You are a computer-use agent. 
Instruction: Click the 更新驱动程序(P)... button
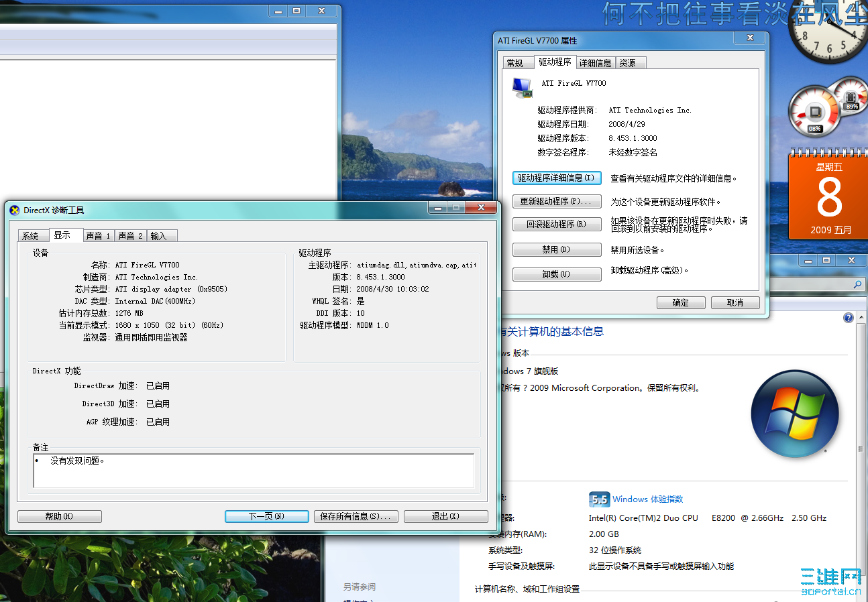557,201
